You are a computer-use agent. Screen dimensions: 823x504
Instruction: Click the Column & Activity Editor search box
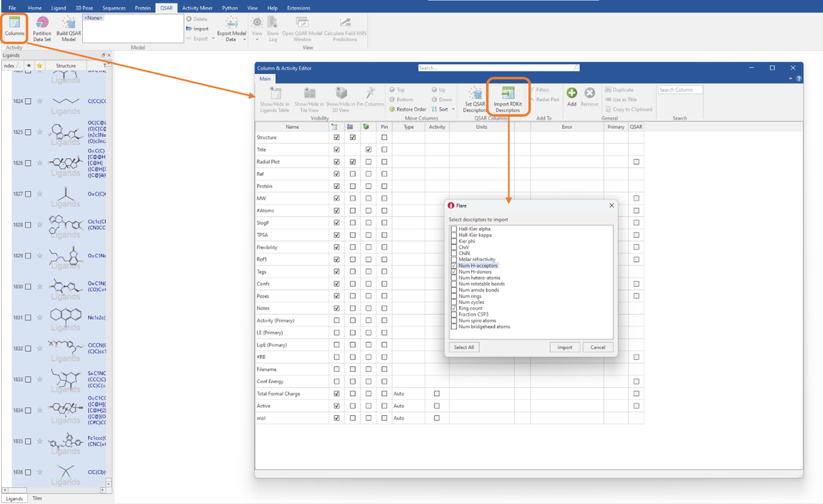click(x=499, y=68)
